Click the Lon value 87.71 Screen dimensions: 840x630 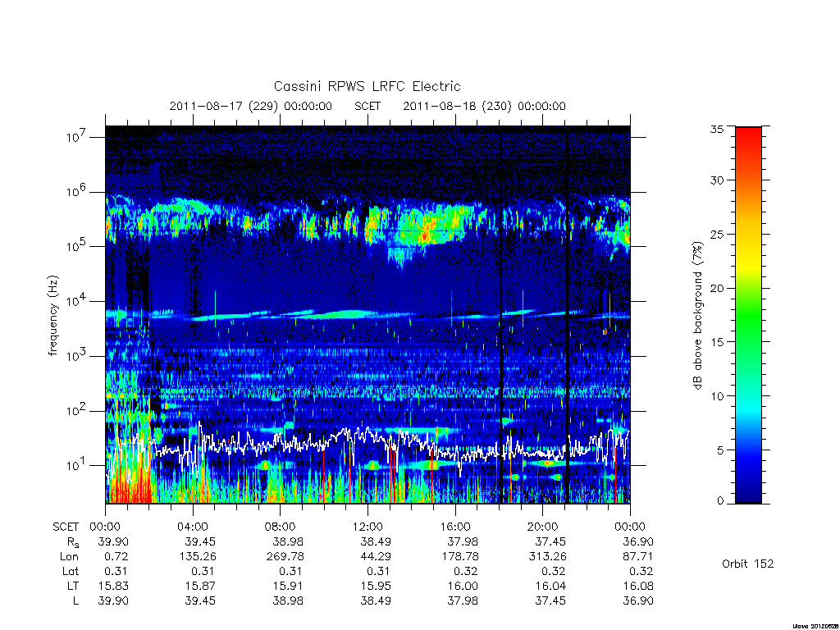638,557
